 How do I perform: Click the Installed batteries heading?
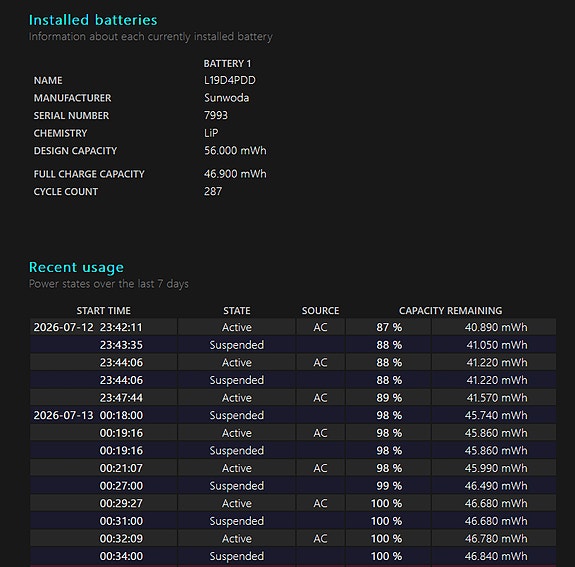(x=93, y=20)
